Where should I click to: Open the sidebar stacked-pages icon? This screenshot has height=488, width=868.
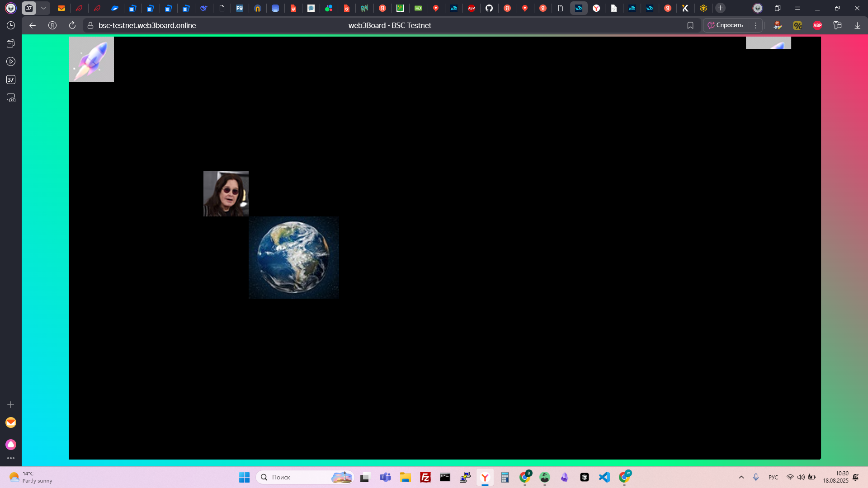[x=11, y=43]
